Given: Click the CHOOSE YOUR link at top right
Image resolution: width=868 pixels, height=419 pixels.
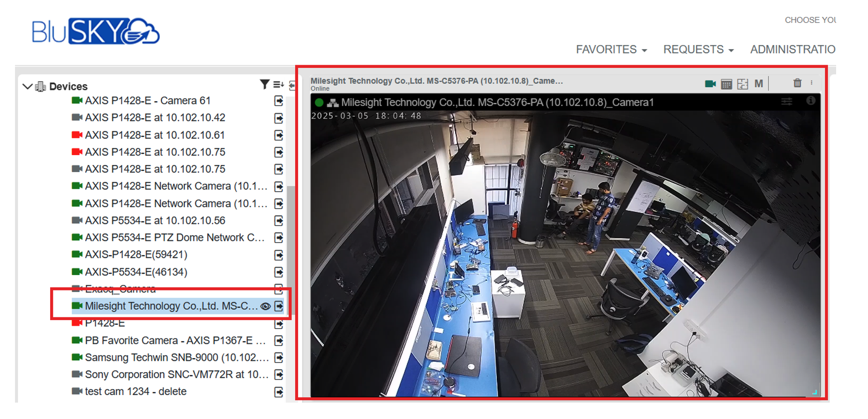Looking at the screenshot, I should [x=810, y=20].
